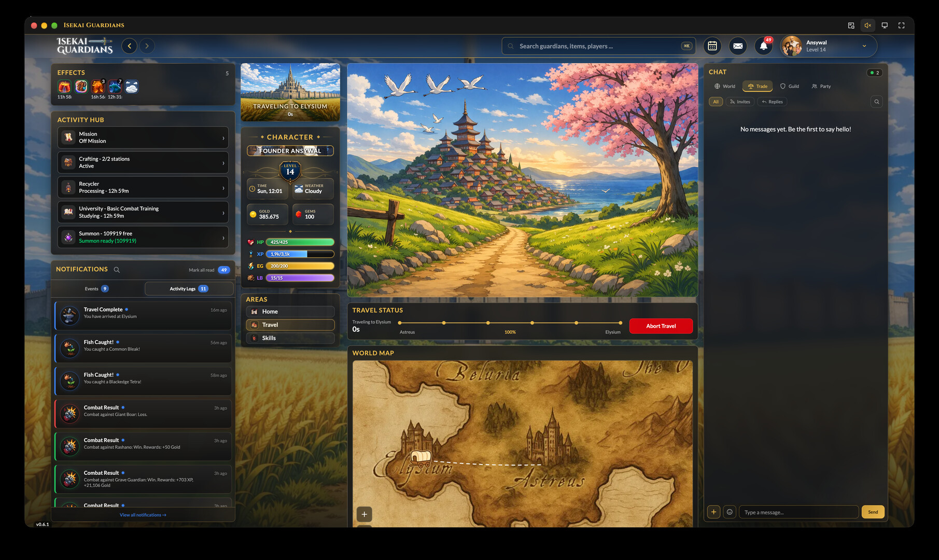The width and height of the screenshot is (939, 560).
Task: Open View all notifications link
Action: coord(143,515)
